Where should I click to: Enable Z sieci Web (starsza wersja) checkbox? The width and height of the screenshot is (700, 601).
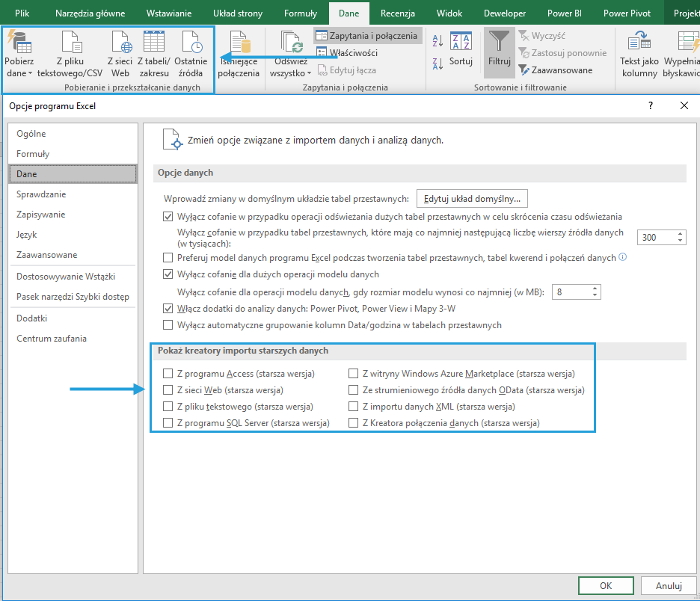click(168, 390)
